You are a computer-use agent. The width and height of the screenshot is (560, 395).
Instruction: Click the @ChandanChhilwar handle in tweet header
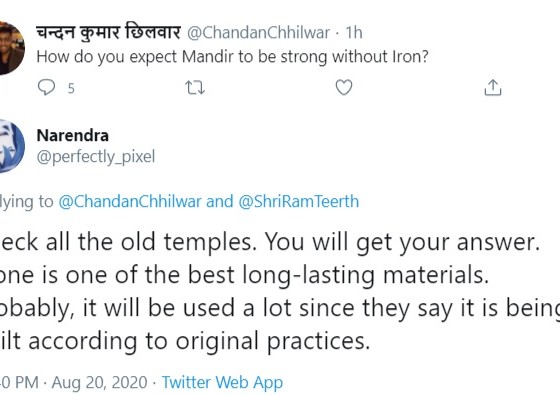pyautogui.click(x=259, y=33)
